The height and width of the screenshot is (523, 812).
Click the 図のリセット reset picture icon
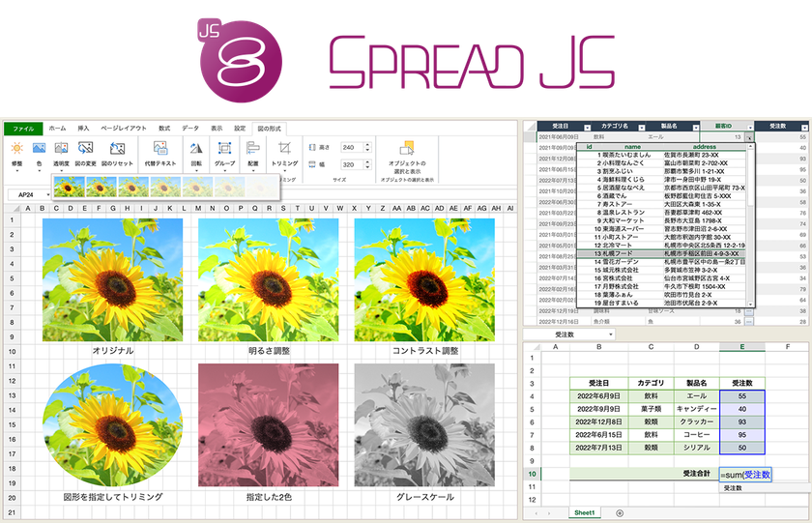117,149
